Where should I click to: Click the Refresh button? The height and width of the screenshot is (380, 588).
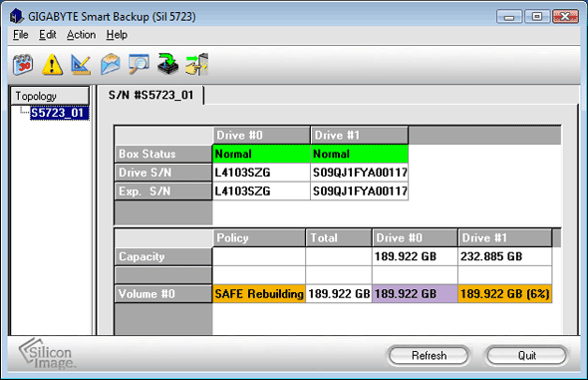429,355
